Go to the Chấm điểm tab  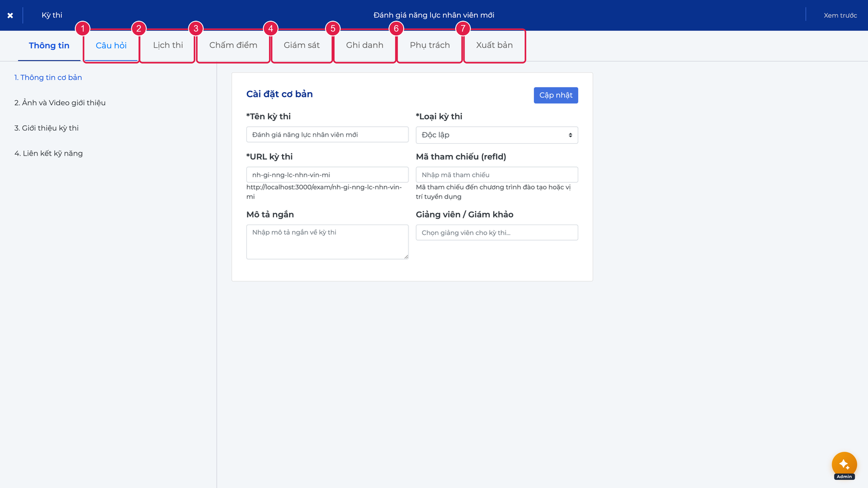[x=233, y=46]
